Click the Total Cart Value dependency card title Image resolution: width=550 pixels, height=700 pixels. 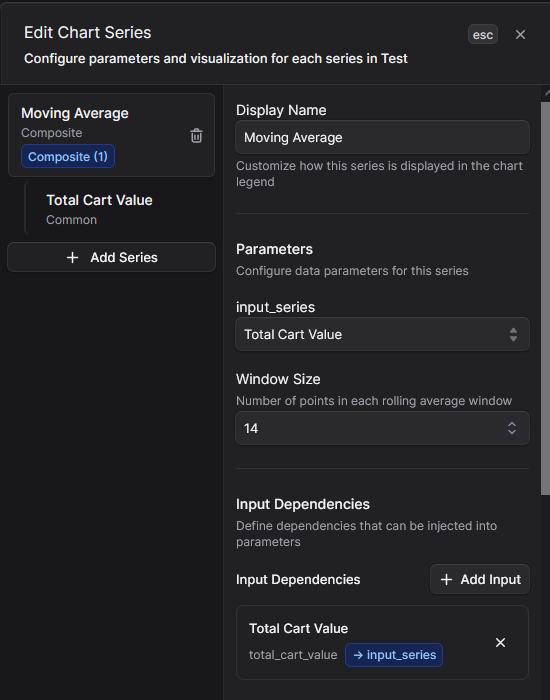click(298, 629)
